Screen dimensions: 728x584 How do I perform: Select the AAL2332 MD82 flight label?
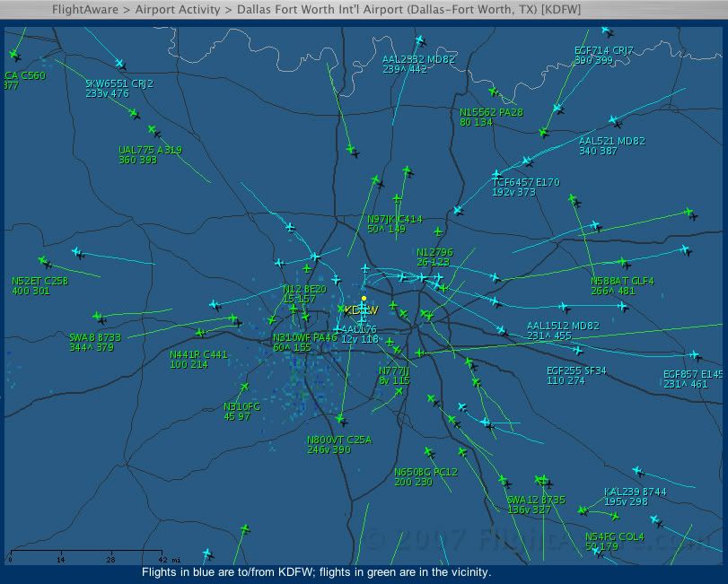[418, 64]
